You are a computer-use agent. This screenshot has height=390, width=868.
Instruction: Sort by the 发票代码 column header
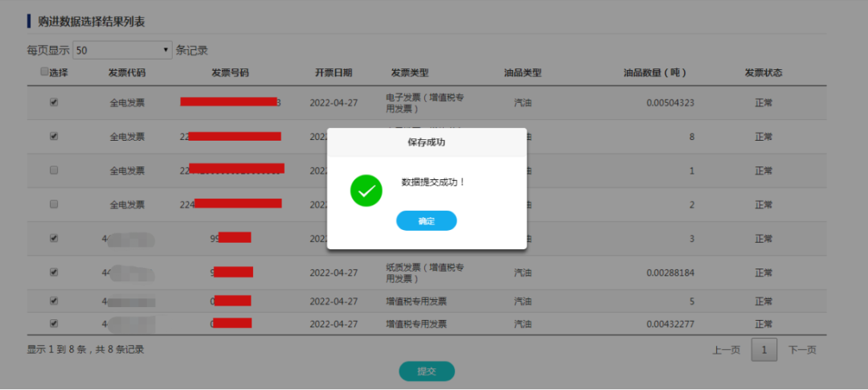click(x=127, y=72)
